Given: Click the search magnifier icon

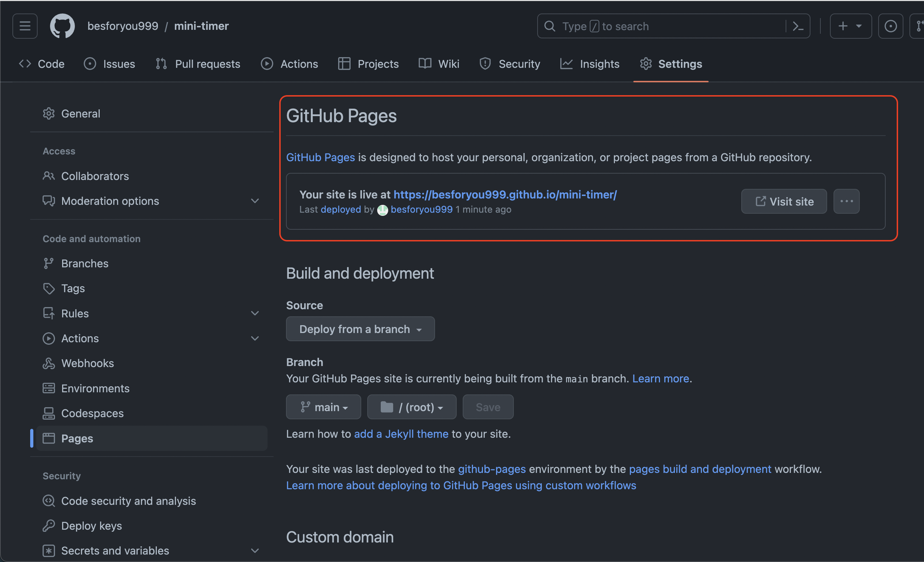Looking at the screenshot, I should [550, 26].
